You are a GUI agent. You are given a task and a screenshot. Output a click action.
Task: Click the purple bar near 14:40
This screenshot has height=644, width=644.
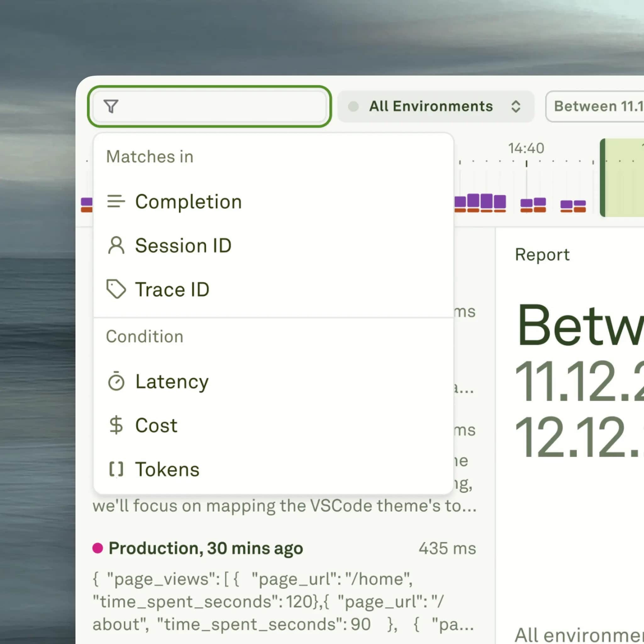tap(526, 203)
